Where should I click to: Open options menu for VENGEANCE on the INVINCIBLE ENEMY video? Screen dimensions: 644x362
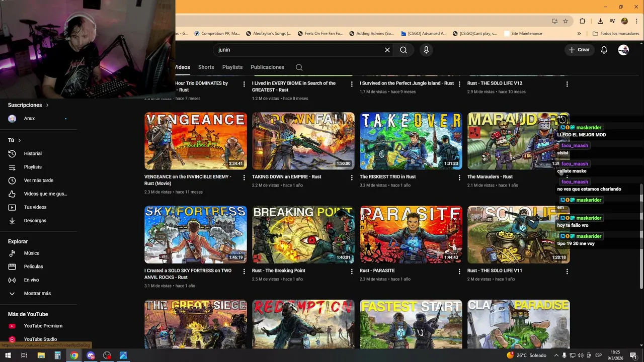point(244,177)
